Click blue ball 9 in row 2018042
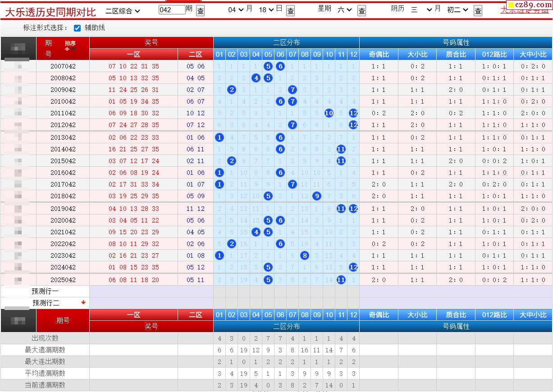Screen dimensions: 553x392 click(317, 196)
